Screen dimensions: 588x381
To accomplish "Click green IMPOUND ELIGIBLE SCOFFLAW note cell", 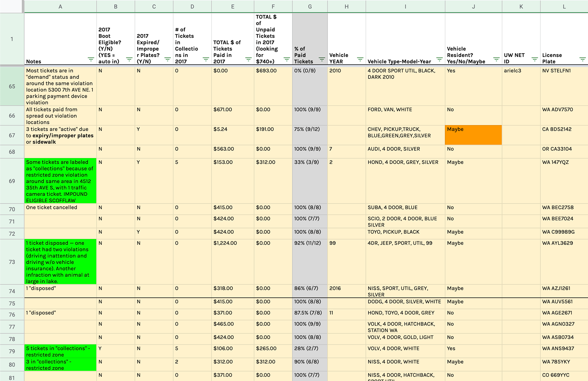I will tap(60, 181).
